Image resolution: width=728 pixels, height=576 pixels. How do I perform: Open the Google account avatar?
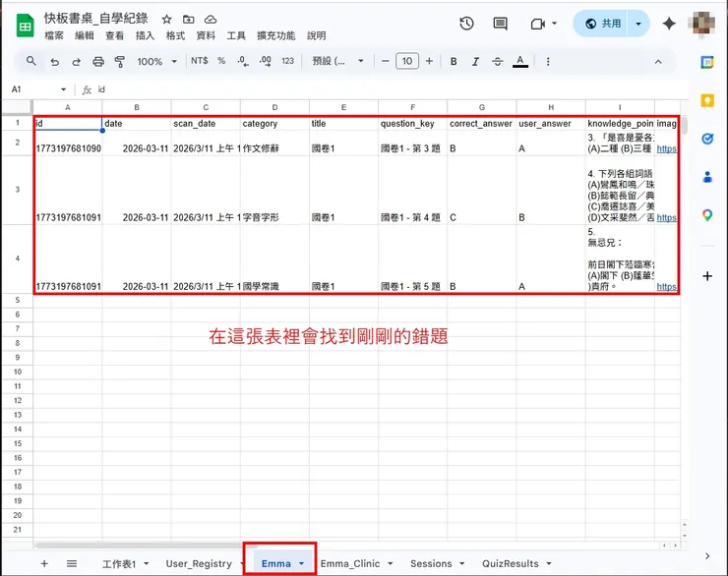[703, 24]
